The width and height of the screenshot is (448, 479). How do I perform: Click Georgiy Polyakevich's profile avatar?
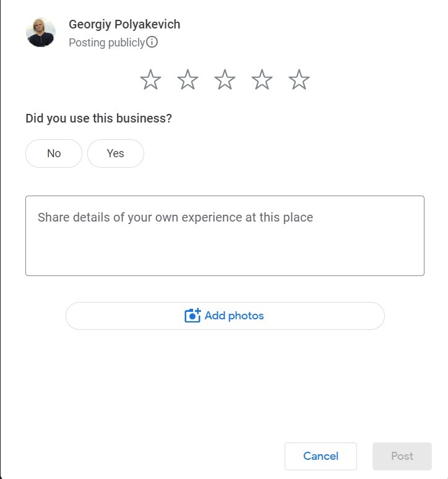click(41, 32)
